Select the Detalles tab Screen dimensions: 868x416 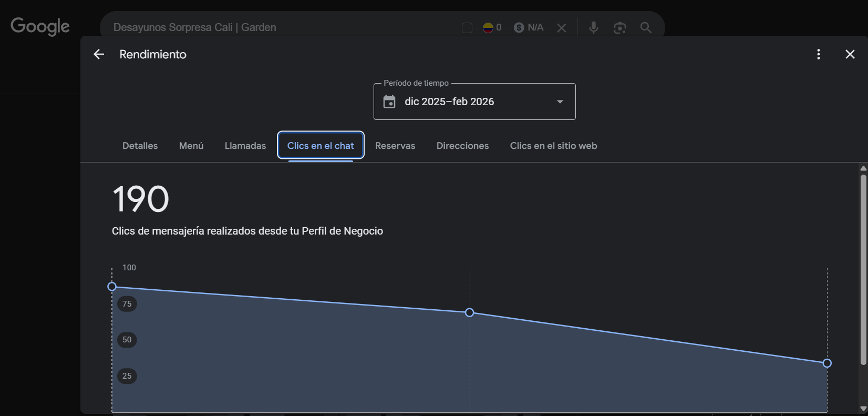(140, 146)
